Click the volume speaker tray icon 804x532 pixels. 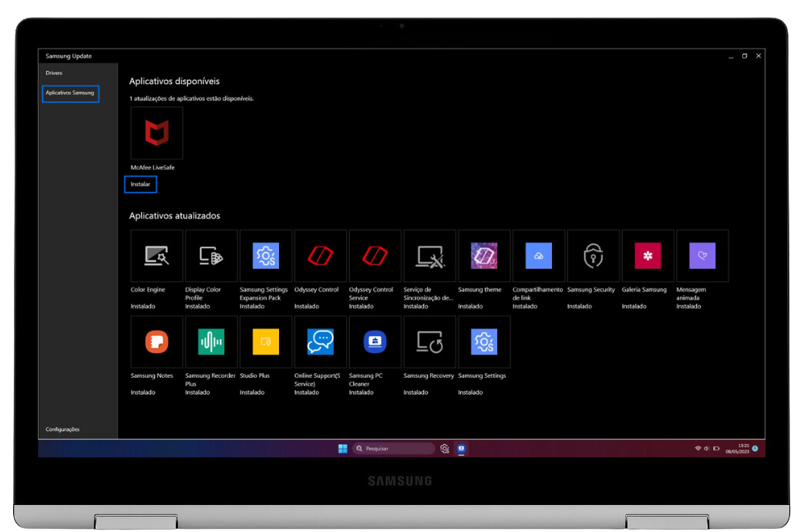707,449
